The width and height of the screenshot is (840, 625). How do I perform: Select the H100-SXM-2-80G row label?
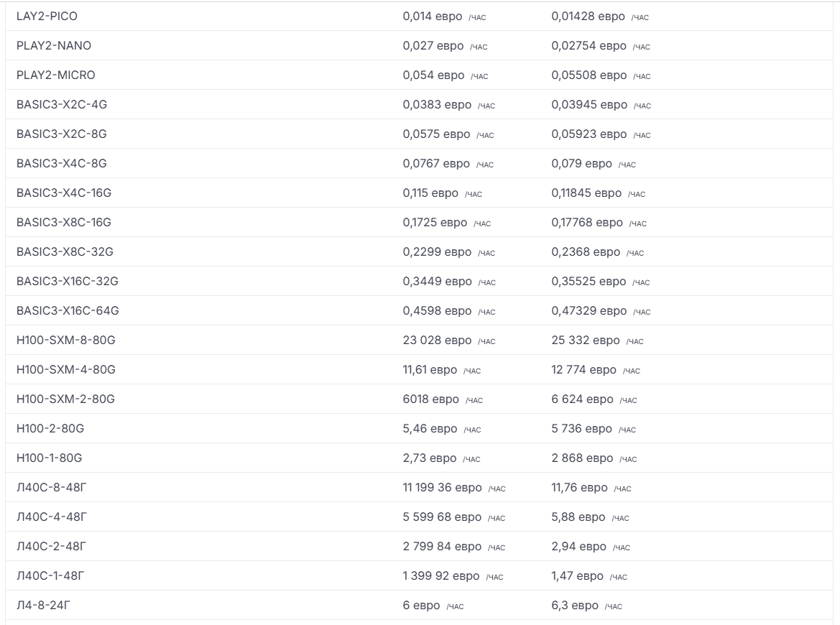(x=65, y=399)
